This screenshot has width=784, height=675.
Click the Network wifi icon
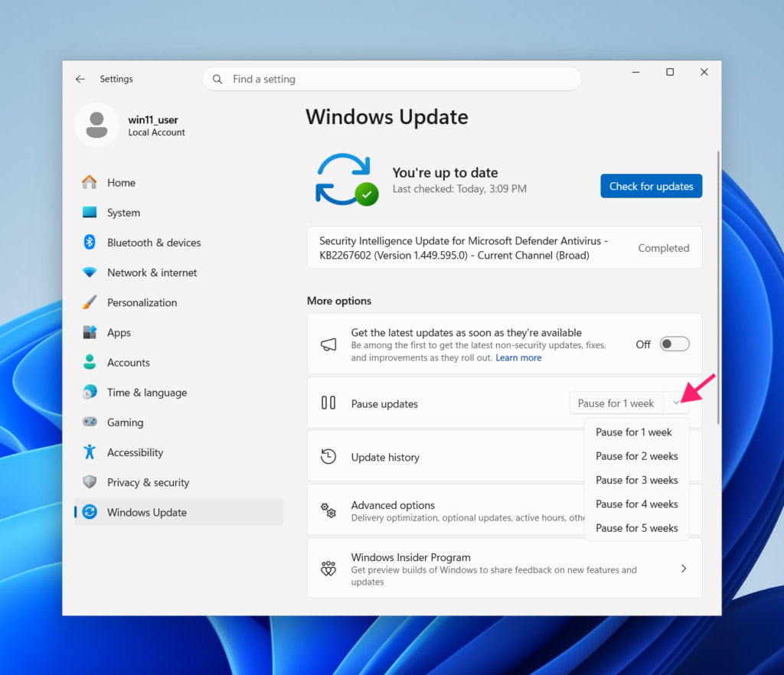[90, 272]
